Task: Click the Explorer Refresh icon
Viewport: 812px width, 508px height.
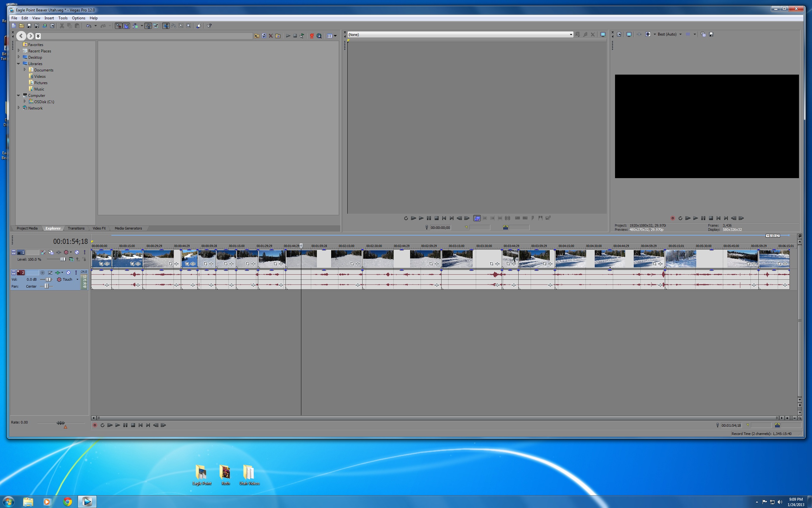Action: click(264, 36)
